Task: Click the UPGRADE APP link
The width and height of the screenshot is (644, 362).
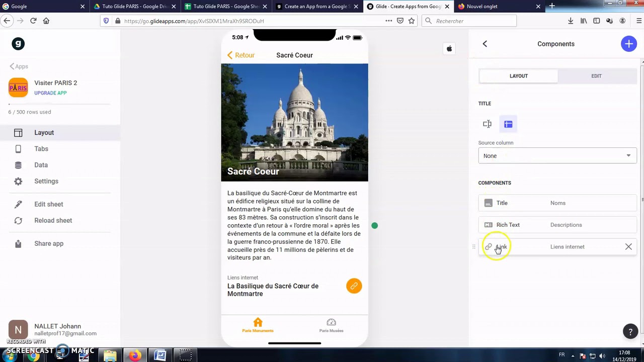Action: click(x=50, y=93)
